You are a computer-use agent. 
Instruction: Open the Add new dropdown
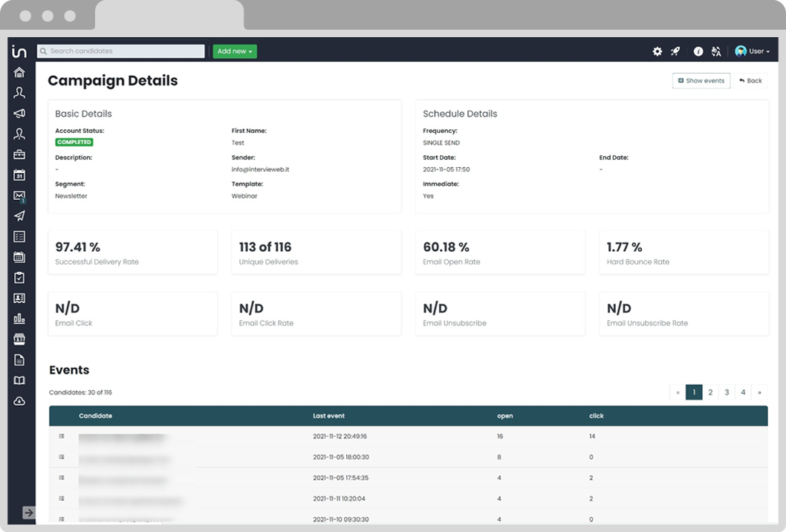[235, 51]
